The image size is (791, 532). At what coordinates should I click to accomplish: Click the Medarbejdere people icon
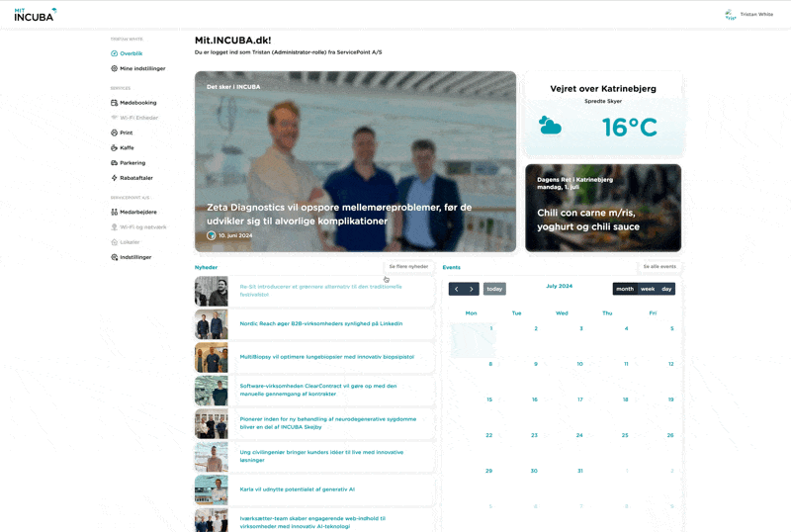click(x=114, y=212)
